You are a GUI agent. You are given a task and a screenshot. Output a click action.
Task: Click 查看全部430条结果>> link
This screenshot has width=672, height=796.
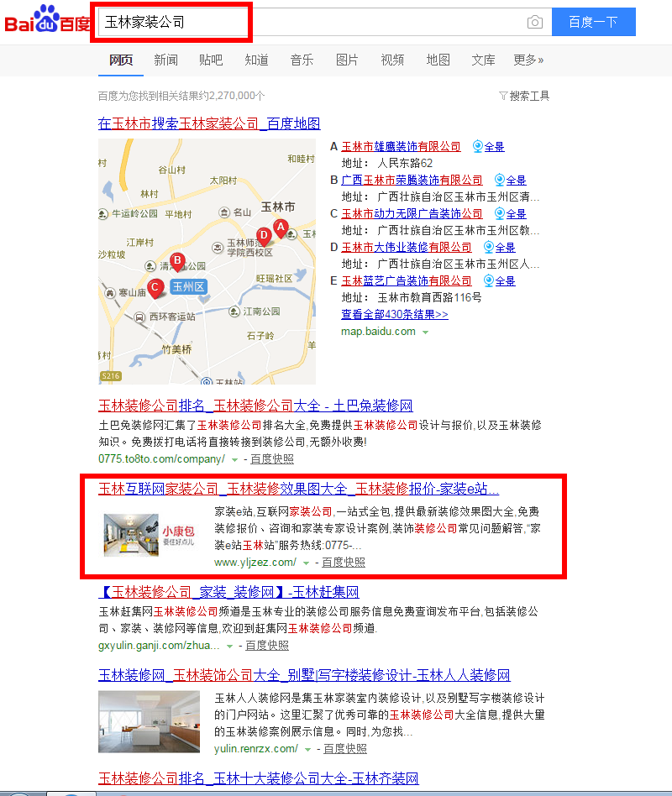[x=395, y=314]
